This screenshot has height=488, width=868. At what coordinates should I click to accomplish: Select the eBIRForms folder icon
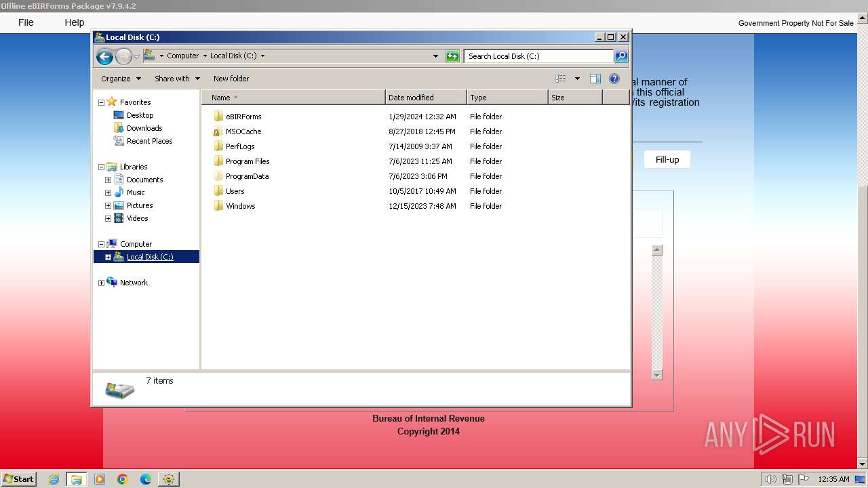pos(218,117)
